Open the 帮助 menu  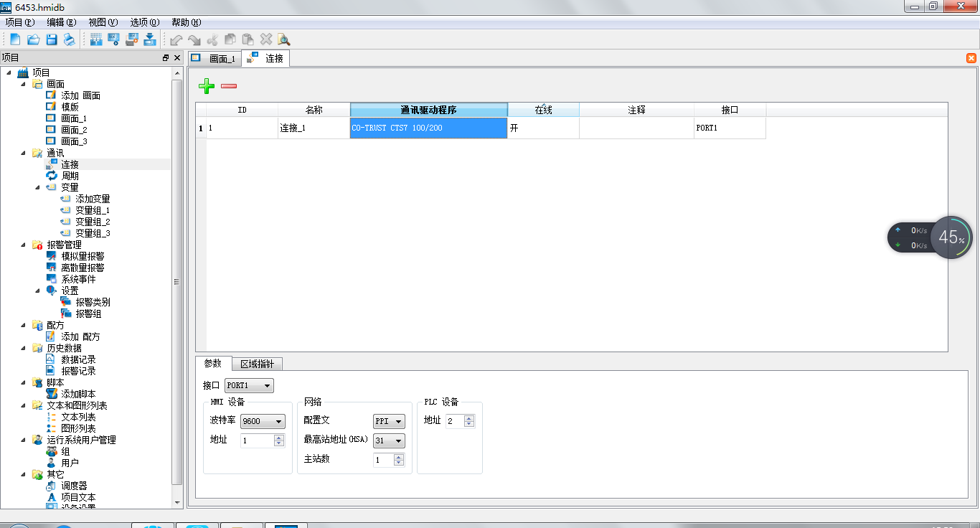click(187, 22)
